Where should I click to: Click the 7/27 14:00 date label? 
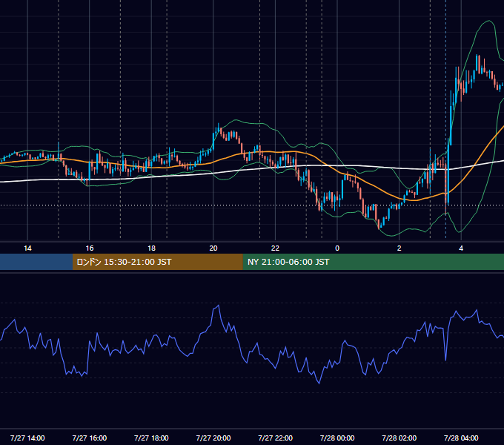click(x=27, y=438)
